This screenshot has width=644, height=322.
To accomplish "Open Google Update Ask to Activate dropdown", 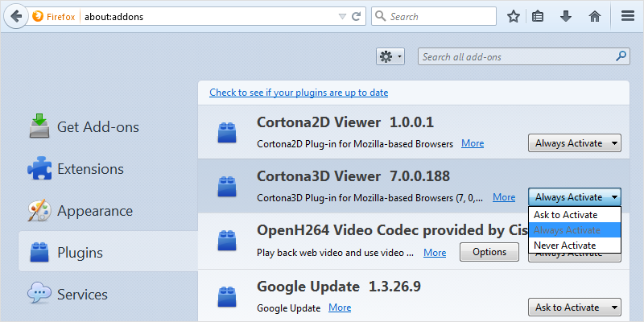I will click(x=575, y=308).
